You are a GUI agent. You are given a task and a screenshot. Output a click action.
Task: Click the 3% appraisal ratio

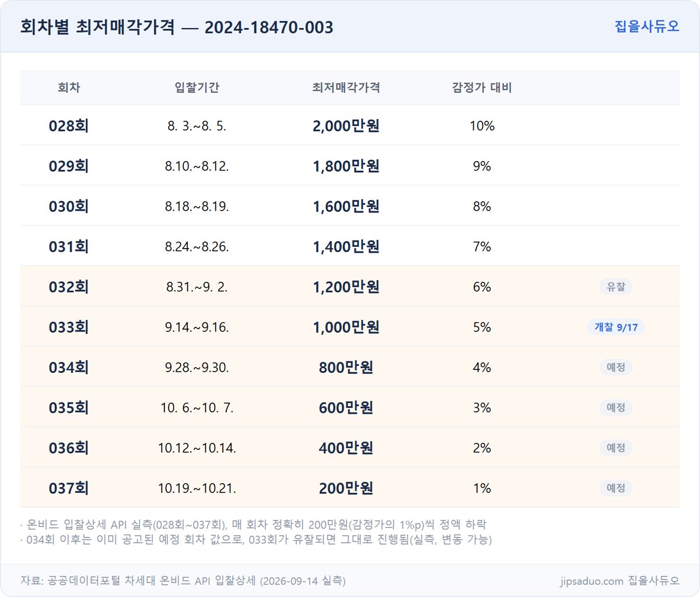pyautogui.click(x=482, y=407)
